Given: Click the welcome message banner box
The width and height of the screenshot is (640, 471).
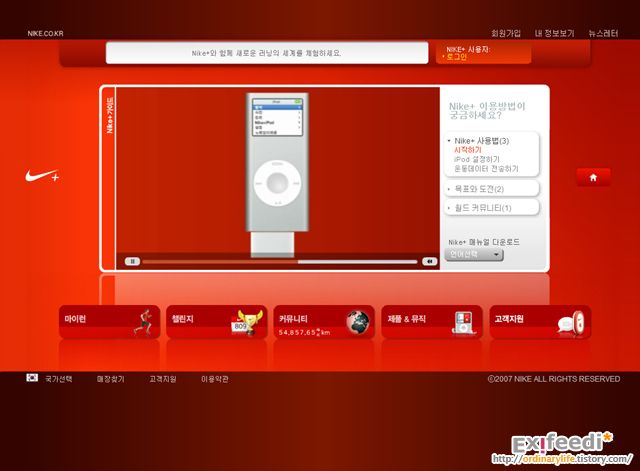Looking at the screenshot, I should (x=267, y=53).
